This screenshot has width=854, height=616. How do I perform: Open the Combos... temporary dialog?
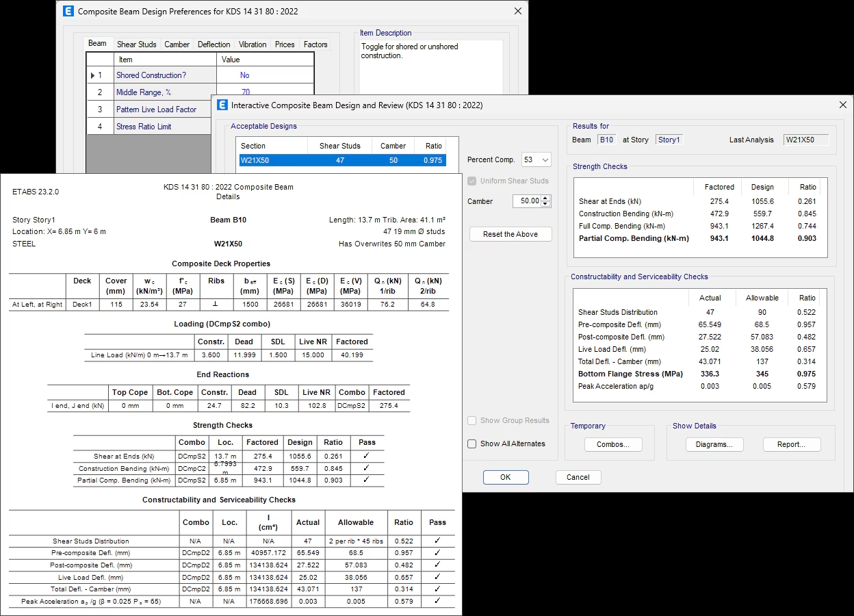[613, 444]
